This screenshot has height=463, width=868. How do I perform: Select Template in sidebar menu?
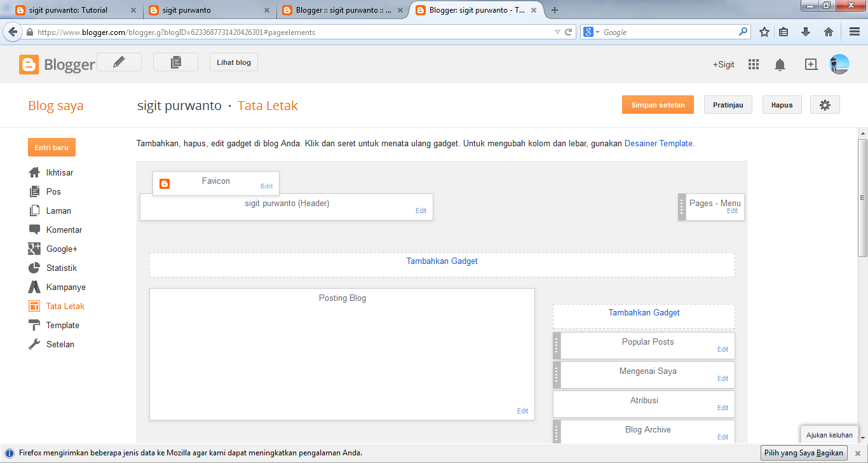[63, 325]
